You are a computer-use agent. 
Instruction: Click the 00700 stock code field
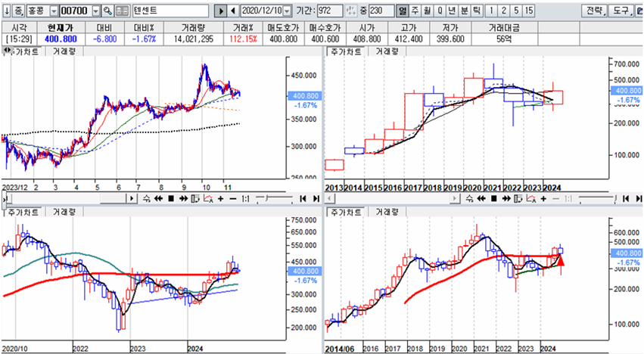(x=76, y=11)
